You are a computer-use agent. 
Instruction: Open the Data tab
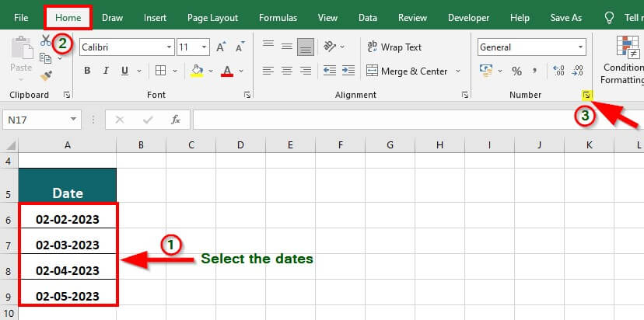[x=368, y=18]
